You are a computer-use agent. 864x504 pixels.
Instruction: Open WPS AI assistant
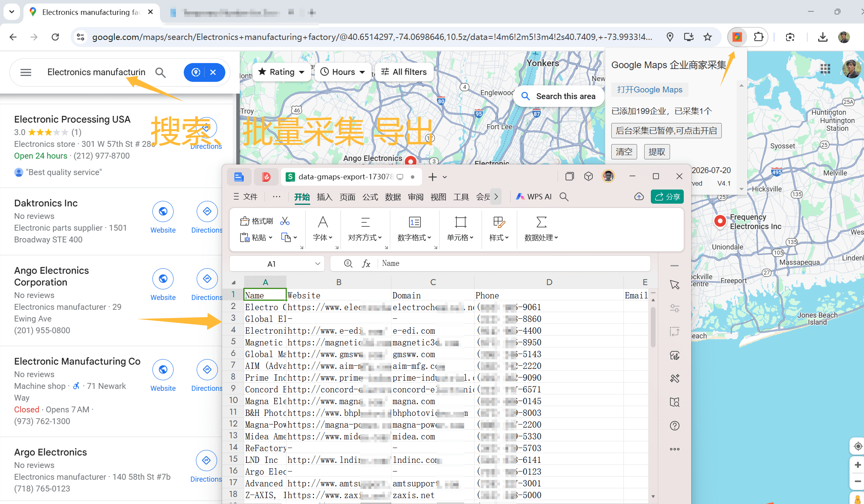coord(534,197)
